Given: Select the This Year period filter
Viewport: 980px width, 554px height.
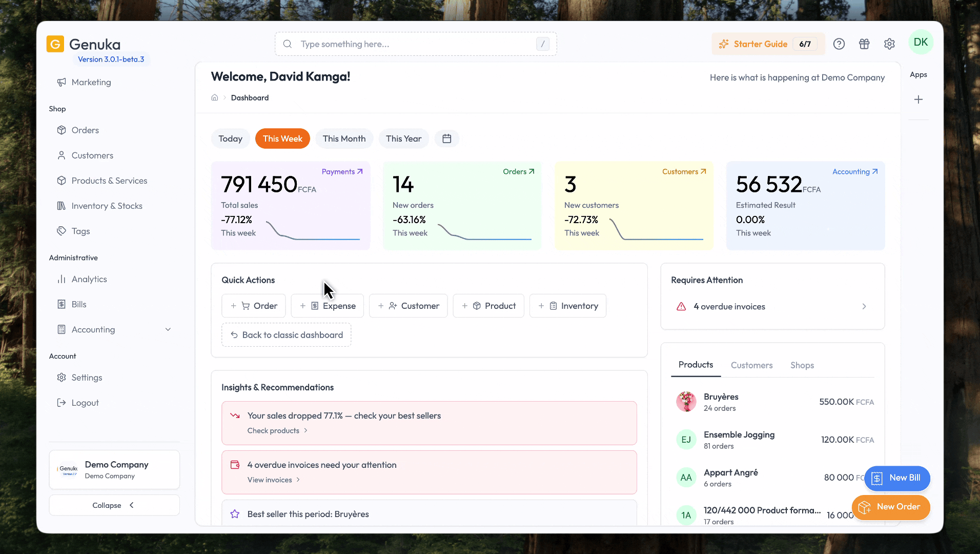Looking at the screenshot, I should tap(403, 138).
